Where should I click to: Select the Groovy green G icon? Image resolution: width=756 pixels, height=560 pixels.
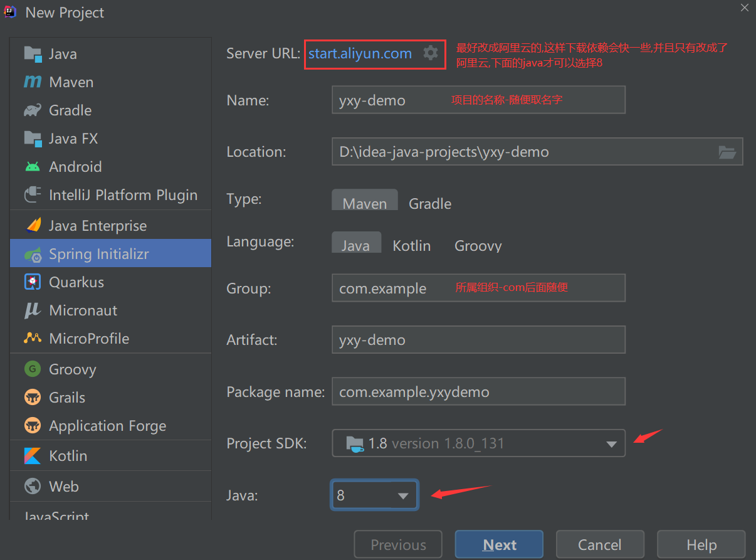(32, 369)
